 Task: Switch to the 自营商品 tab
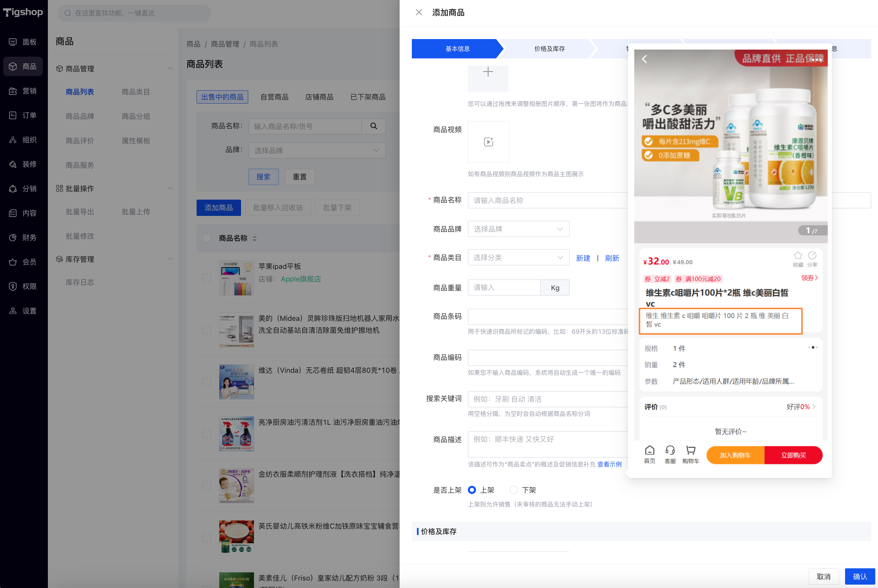[x=275, y=97]
